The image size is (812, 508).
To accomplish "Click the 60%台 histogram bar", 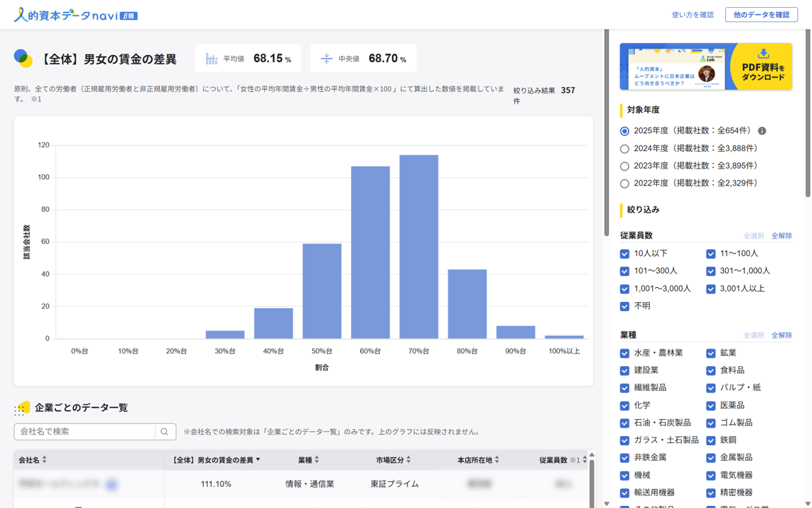I will pos(370,253).
